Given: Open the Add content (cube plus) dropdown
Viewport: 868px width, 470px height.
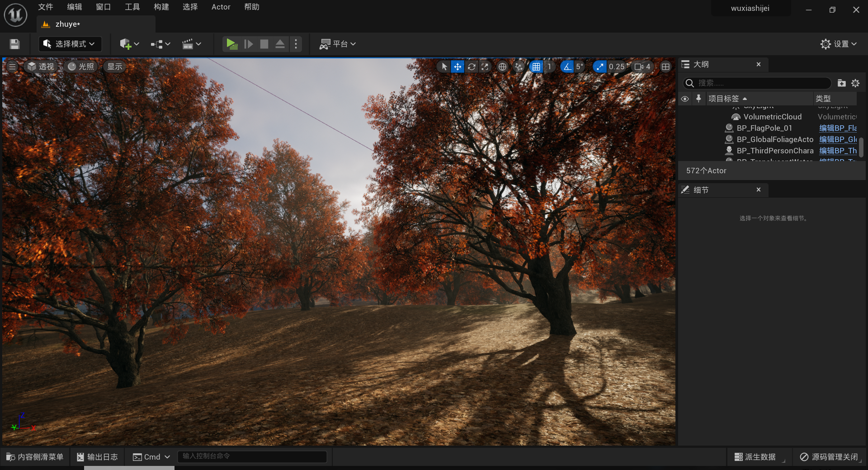Looking at the screenshot, I should (x=129, y=44).
